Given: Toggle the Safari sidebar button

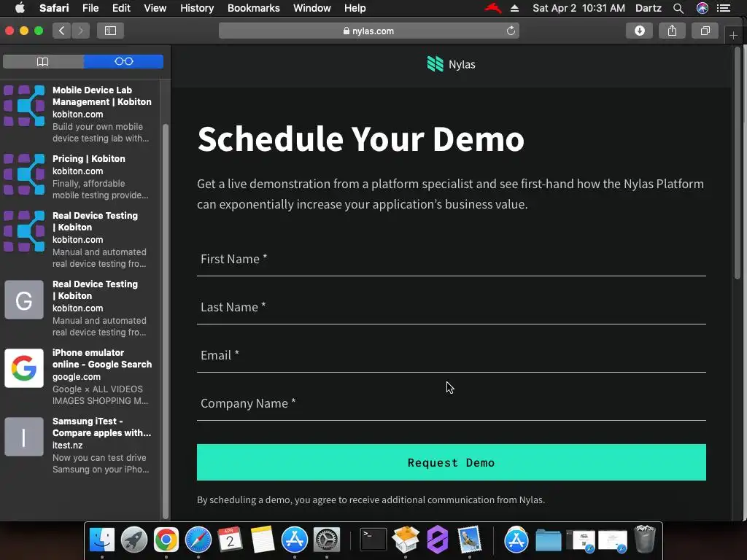Looking at the screenshot, I should click(x=111, y=31).
